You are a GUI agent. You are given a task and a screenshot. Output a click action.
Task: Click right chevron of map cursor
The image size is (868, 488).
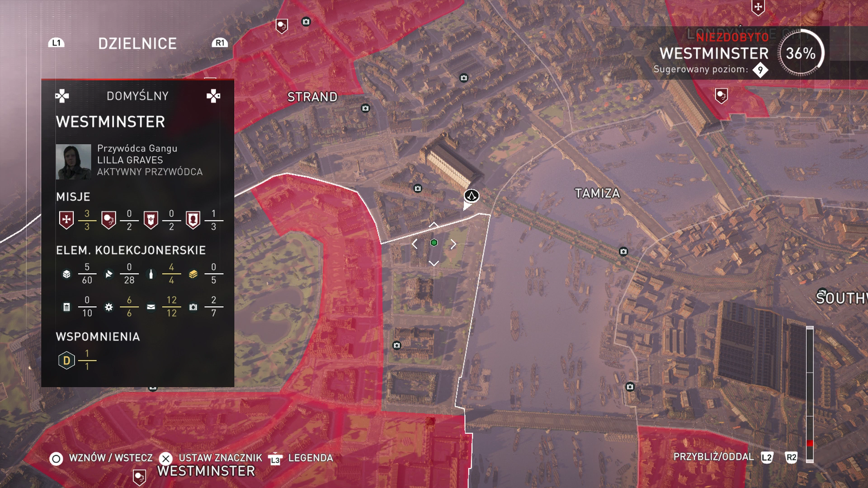(453, 244)
